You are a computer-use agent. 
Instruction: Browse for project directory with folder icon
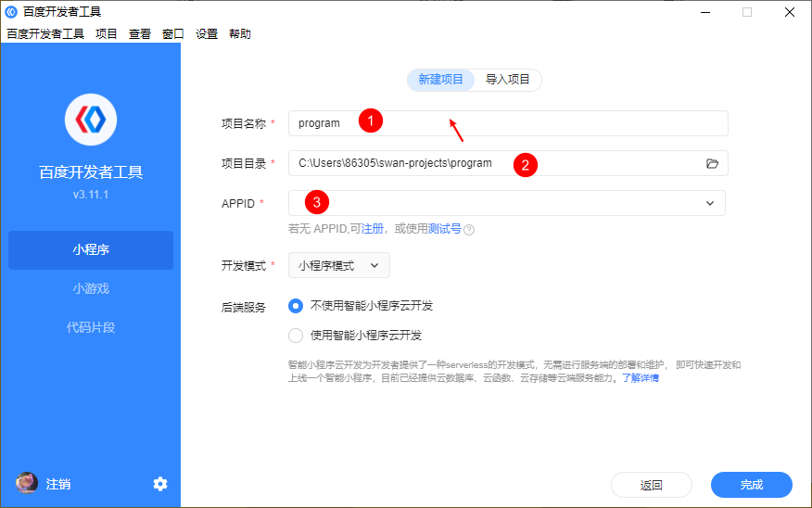[712, 164]
